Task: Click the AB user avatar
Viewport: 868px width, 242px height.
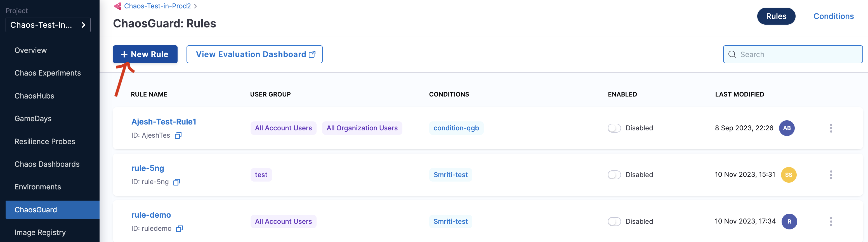Action: 786,128
